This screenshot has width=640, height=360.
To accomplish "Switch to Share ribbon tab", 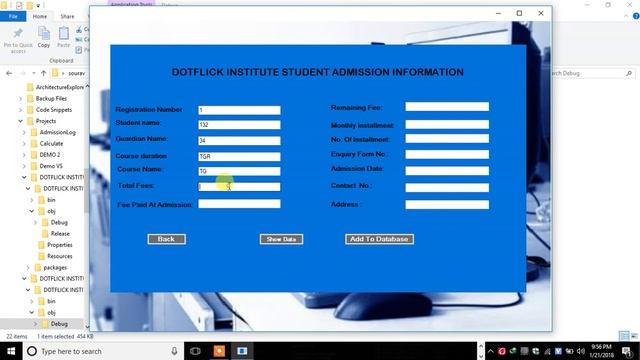I will 67,16.
